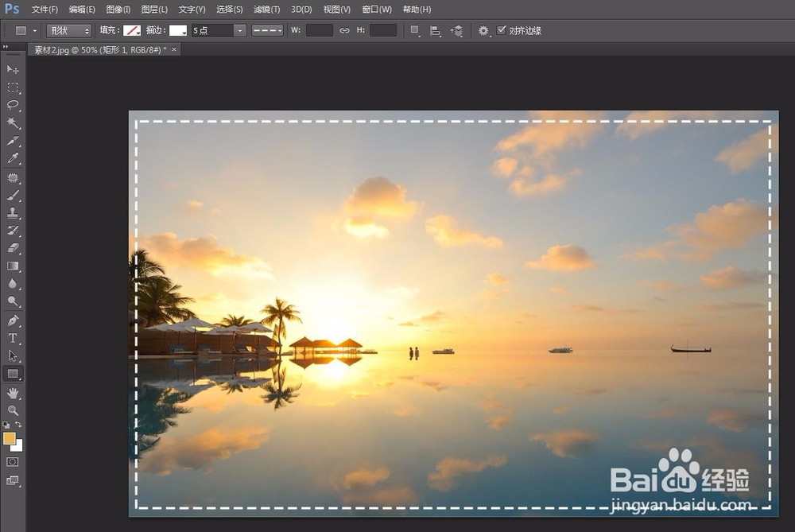Image resolution: width=795 pixels, height=532 pixels.
Task: Swap foreground and background colors
Action: click(18, 425)
